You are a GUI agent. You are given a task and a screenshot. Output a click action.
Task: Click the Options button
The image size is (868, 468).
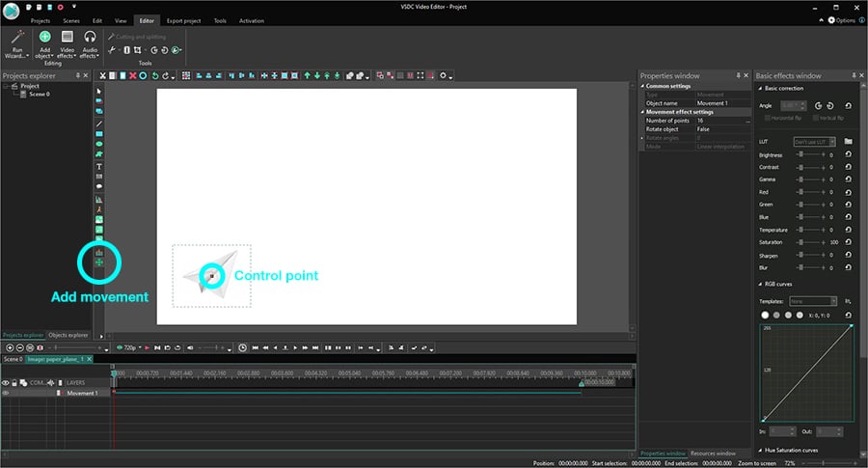(841, 20)
